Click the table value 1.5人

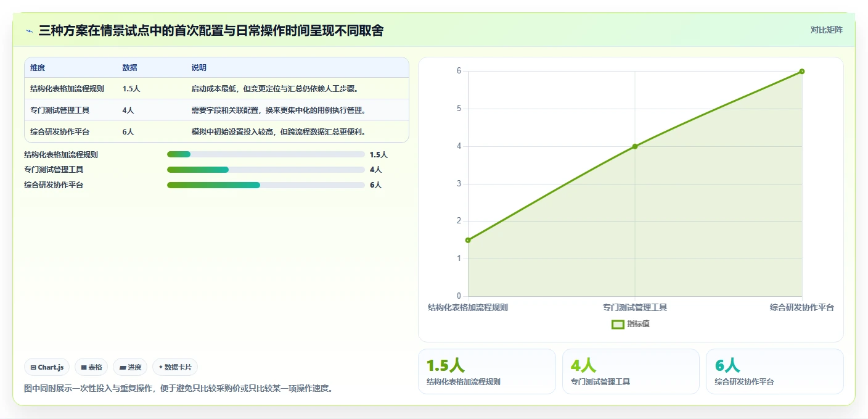[131, 89]
